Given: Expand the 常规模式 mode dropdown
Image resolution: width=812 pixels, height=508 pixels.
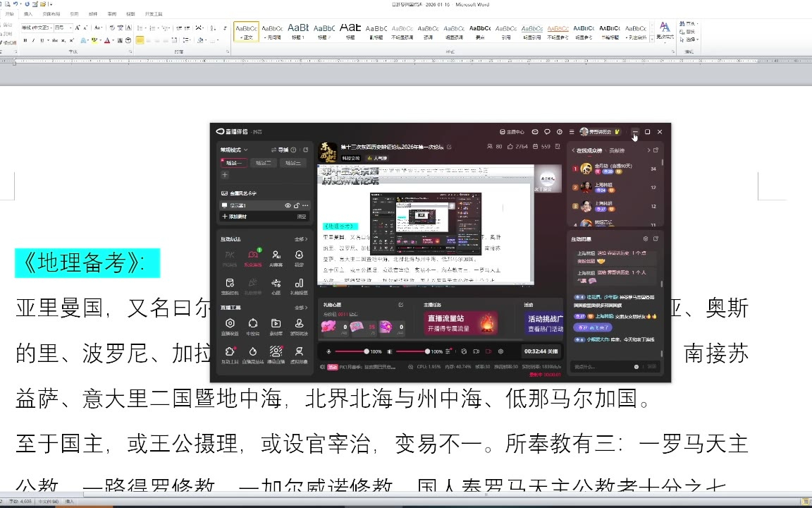Looking at the screenshot, I should tap(233, 150).
